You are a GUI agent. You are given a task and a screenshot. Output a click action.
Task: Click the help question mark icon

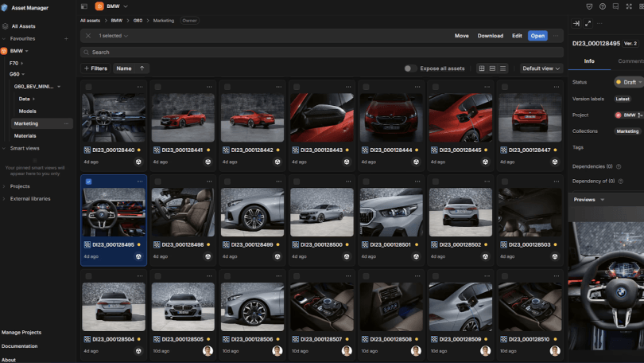pyautogui.click(x=603, y=6)
